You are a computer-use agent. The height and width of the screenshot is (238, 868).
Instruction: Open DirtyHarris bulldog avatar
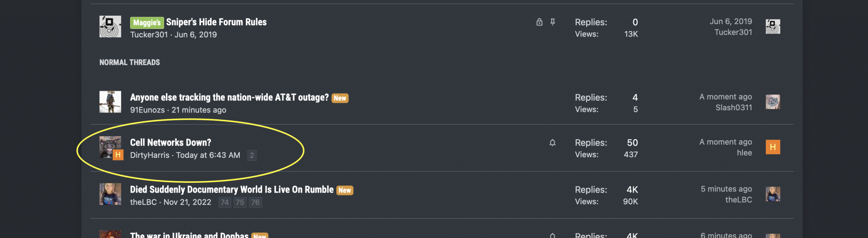[110, 147]
